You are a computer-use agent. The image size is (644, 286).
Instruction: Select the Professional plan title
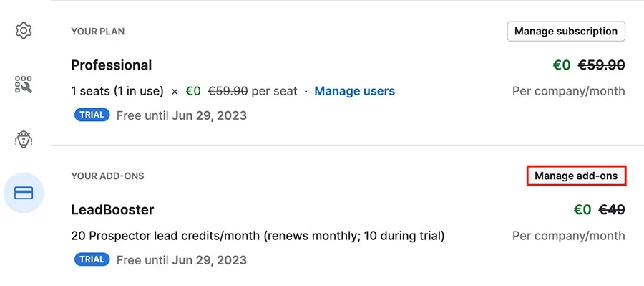[112, 65]
